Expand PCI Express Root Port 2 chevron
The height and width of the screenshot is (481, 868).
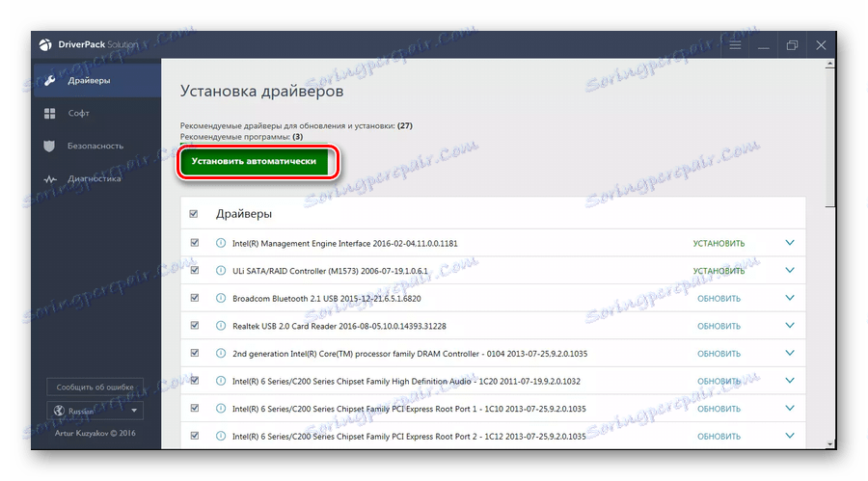[x=790, y=436]
